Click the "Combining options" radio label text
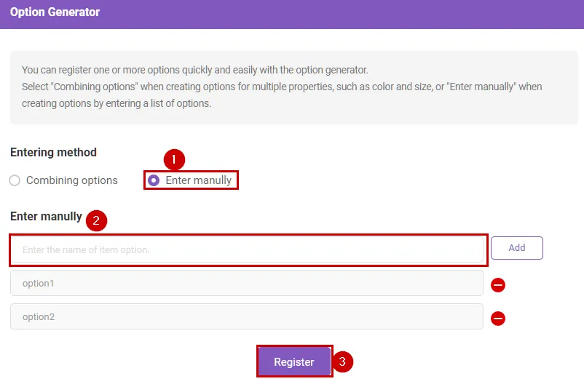584x392 pixels. pos(71,180)
